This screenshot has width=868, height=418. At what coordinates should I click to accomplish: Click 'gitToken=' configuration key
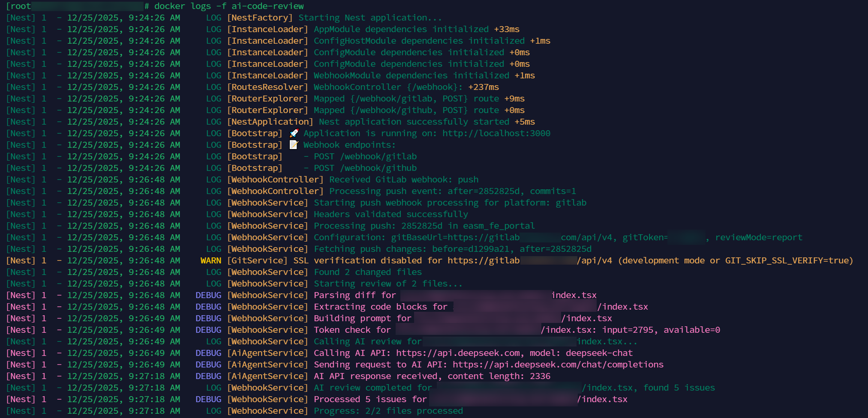pos(645,237)
